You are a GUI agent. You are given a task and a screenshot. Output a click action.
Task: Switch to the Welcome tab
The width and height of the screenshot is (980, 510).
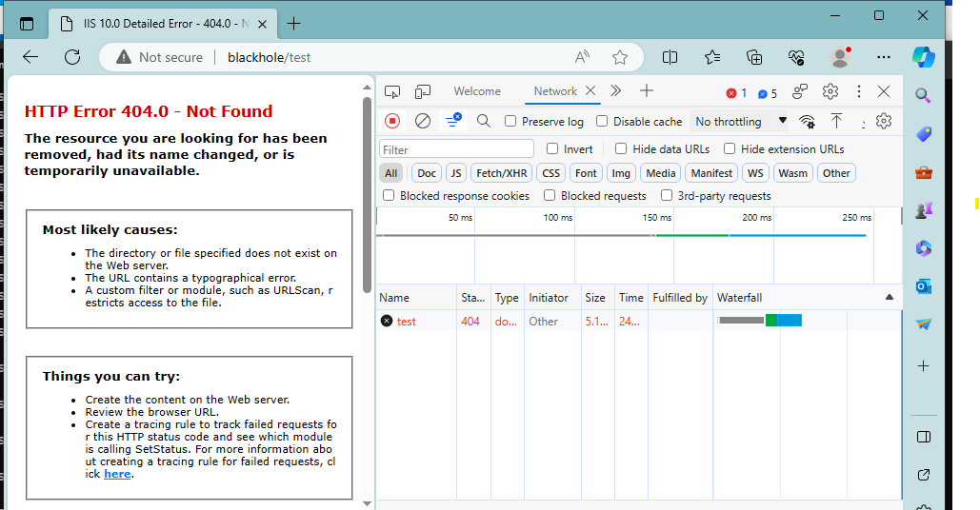477,91
